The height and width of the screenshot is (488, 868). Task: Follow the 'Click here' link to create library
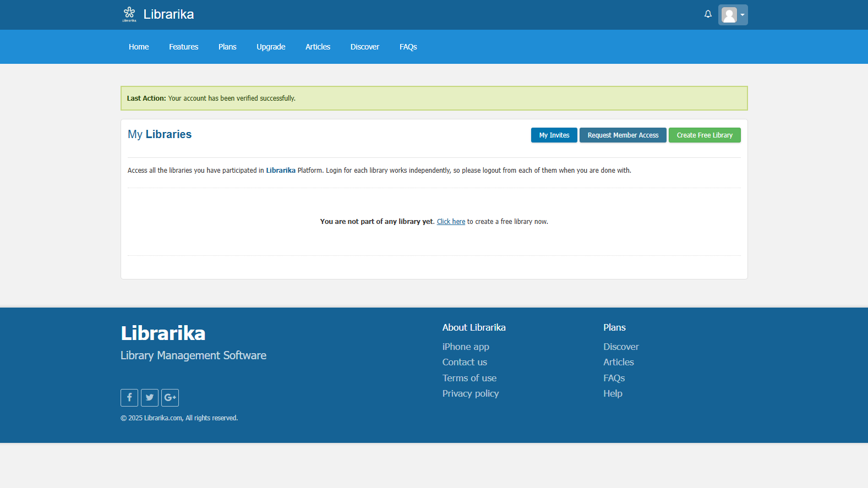coord(451,222)
